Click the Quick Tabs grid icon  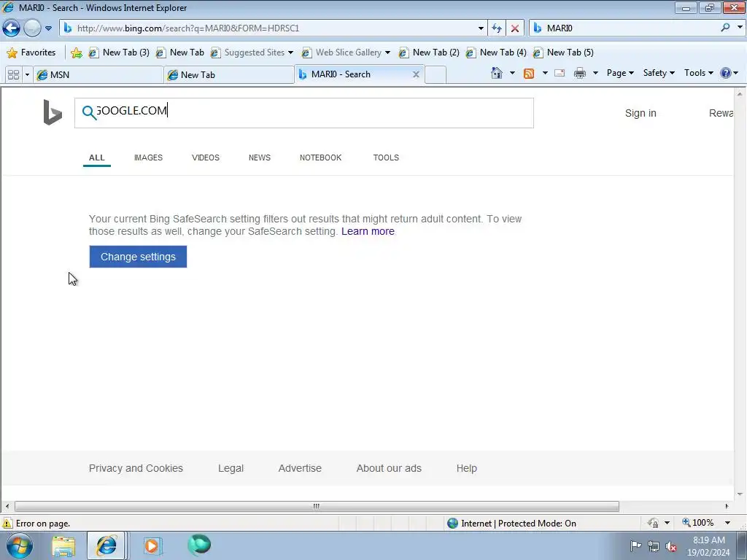click(x=13, y=75)
